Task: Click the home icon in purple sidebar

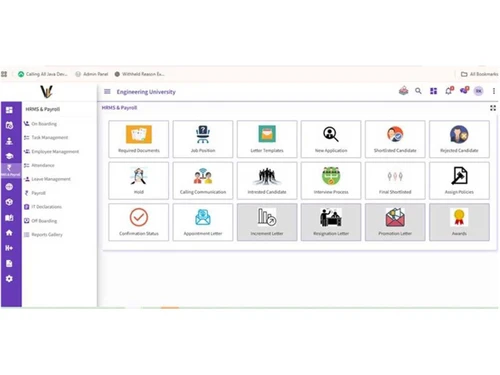Action: [x=9, y=233]
